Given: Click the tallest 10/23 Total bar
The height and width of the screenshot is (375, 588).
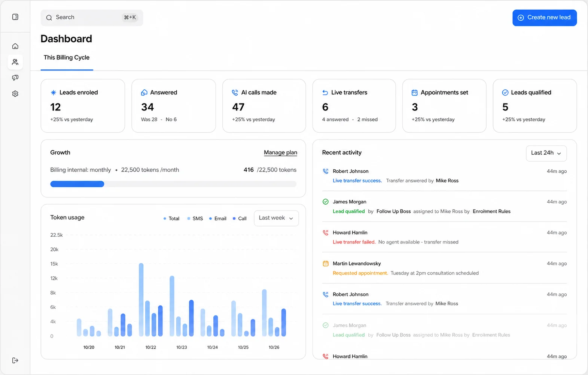Looking at the screenshot, I should (x=172, y=306).
